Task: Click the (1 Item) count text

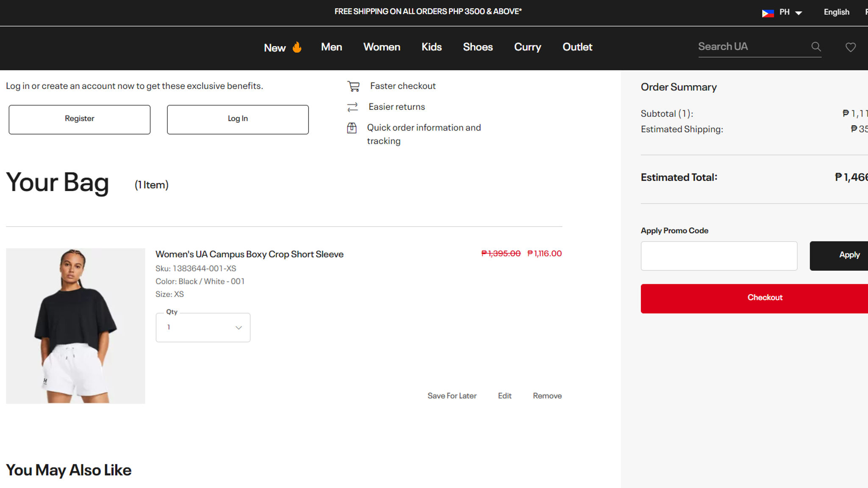Action: pyautogui.click(x=151, y=185)
